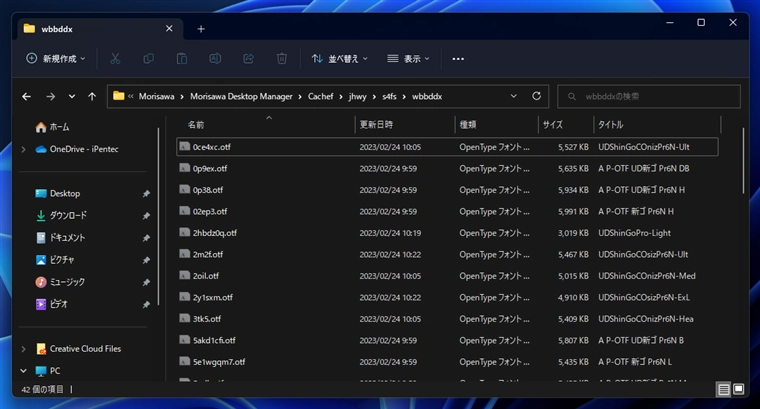Expand Creative Cloud Files node

point(23,349)
